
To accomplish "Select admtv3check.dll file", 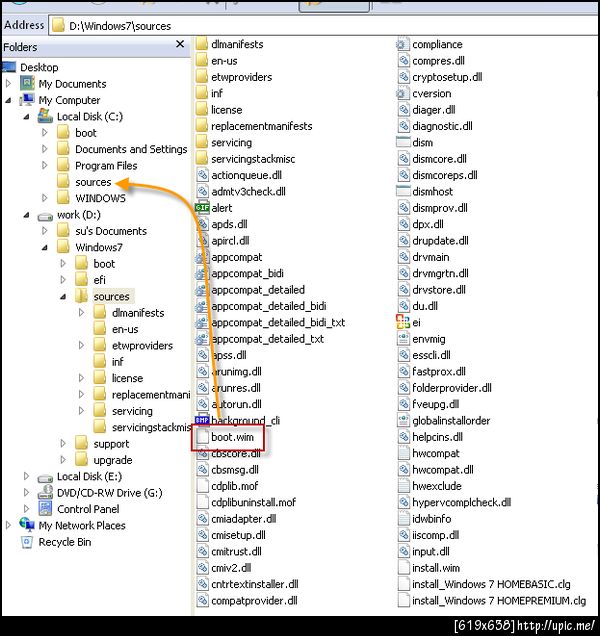I will pyautogui.click(x=248, y=191).
